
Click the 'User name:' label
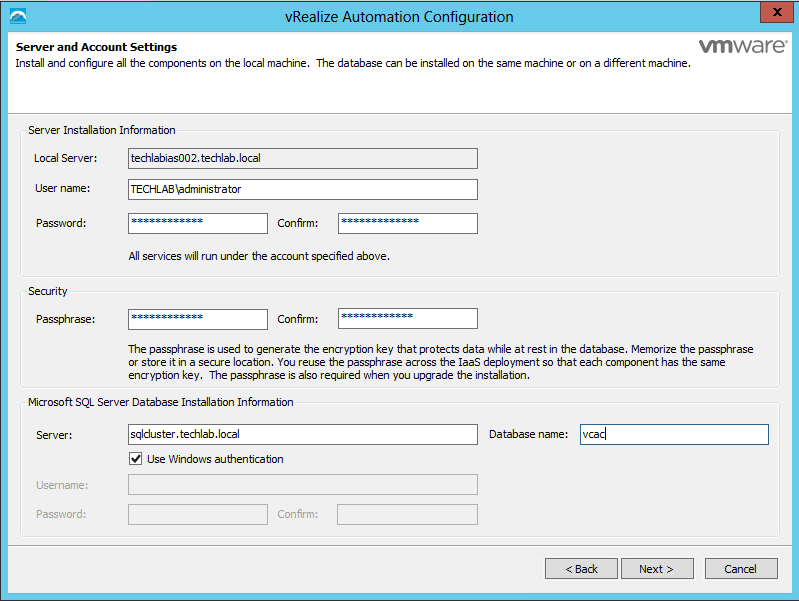(x=62, y=188)
